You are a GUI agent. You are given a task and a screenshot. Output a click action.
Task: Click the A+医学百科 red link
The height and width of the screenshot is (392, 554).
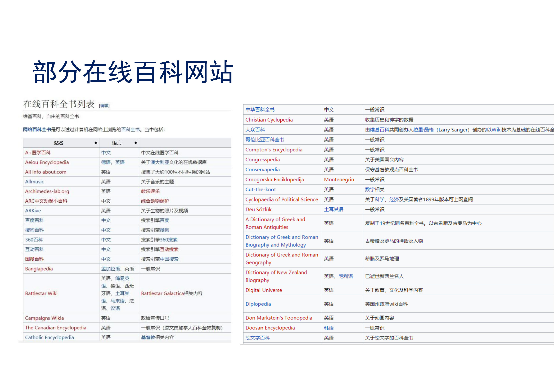click(38, 153)
